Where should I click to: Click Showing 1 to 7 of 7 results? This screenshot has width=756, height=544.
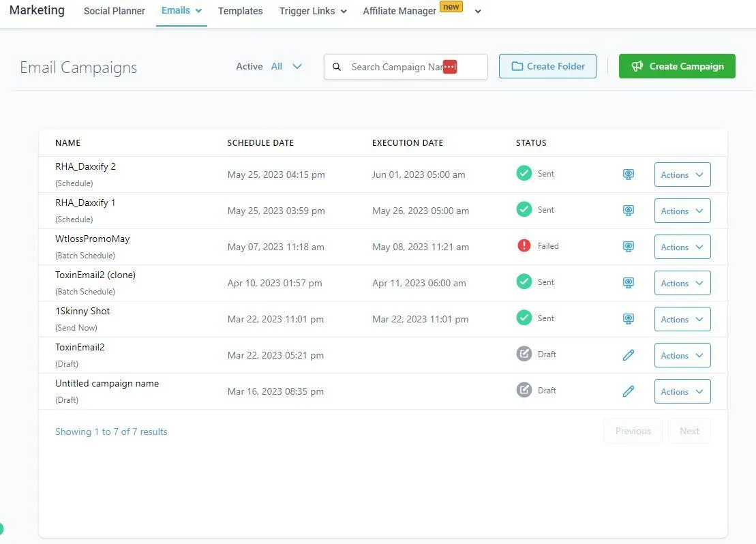[111, 432]
